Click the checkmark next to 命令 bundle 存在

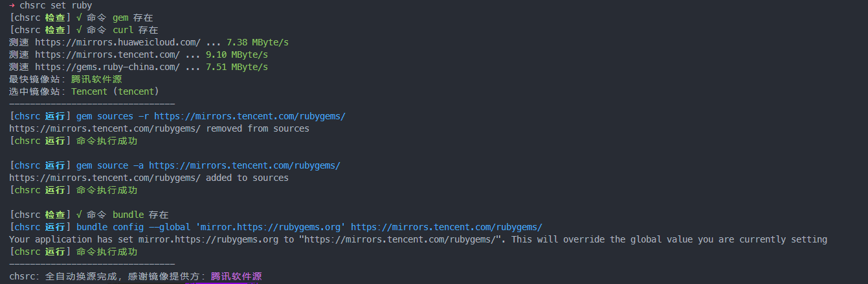point(79,215)
